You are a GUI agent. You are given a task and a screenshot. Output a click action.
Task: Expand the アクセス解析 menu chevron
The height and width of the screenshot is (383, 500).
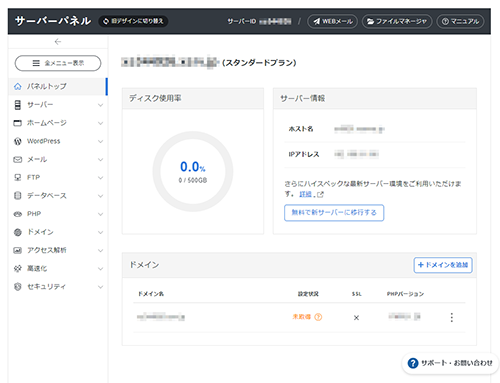tap(100, 250)
